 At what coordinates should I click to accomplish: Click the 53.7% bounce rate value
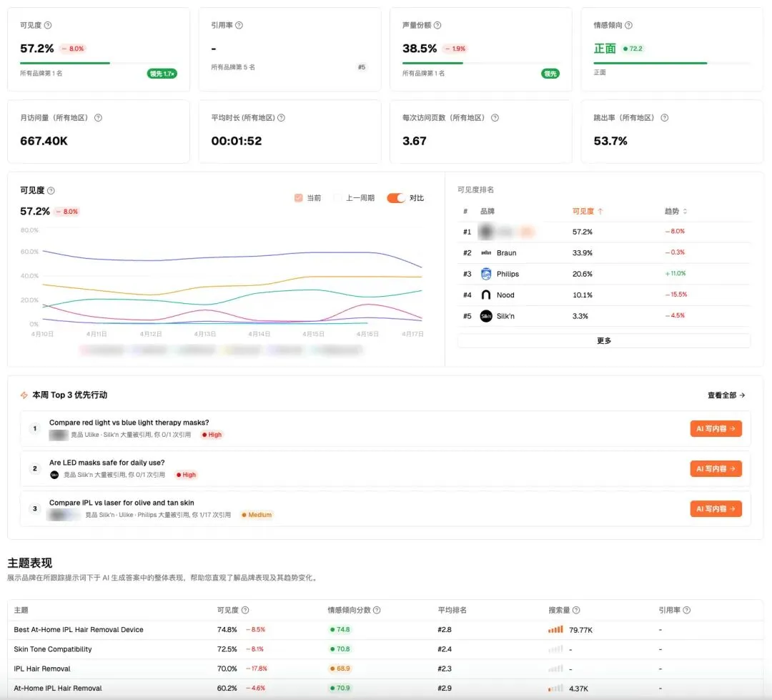610,141
